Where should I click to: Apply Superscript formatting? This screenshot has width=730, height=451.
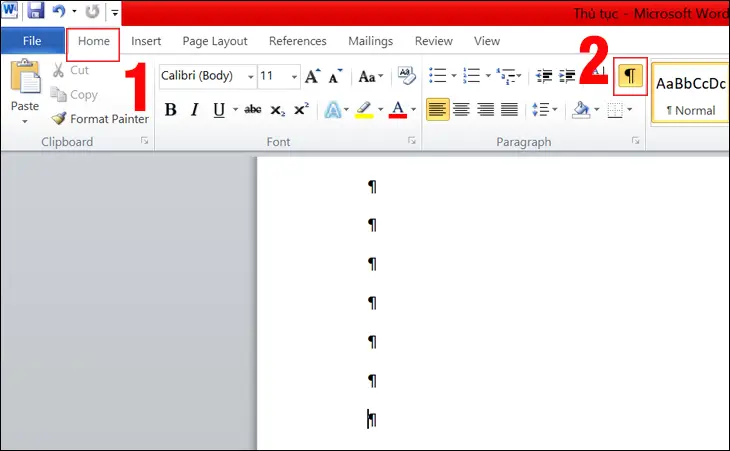[301, 110]
